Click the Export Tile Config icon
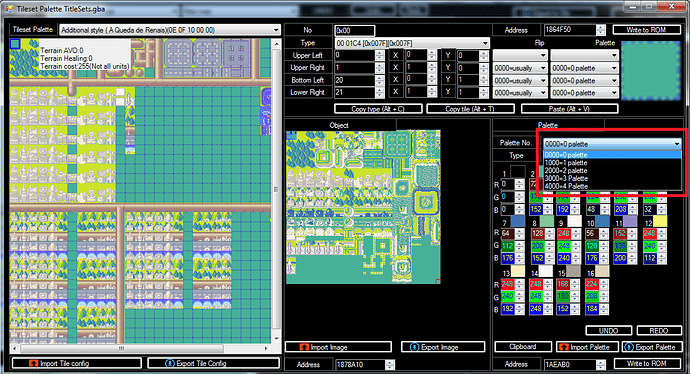 pyautogui.click(x=170, y=363)
